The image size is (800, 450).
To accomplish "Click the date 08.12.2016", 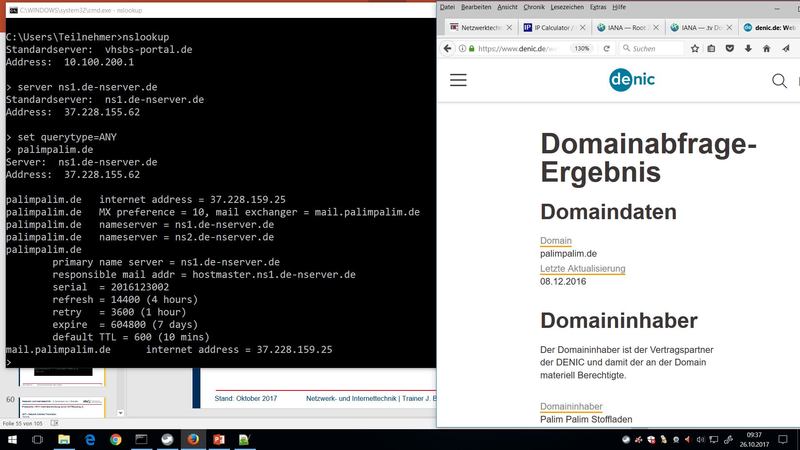I will (x=563, y=281).
